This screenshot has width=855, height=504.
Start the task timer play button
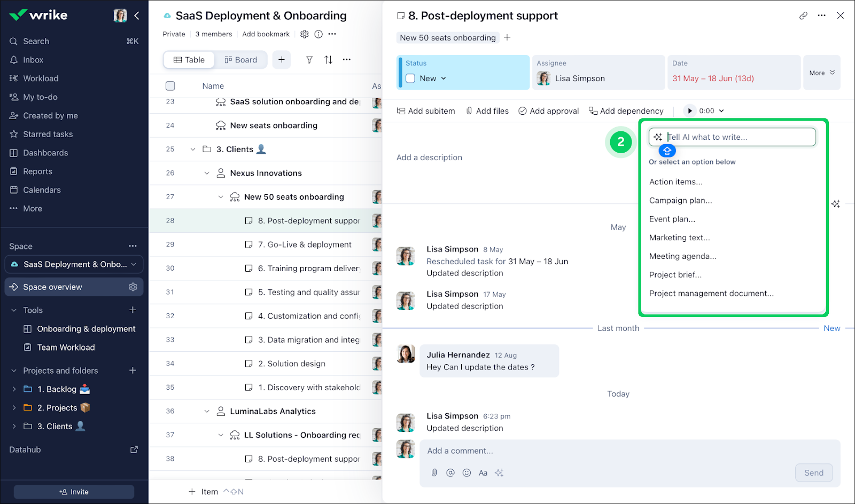(690, 111)
